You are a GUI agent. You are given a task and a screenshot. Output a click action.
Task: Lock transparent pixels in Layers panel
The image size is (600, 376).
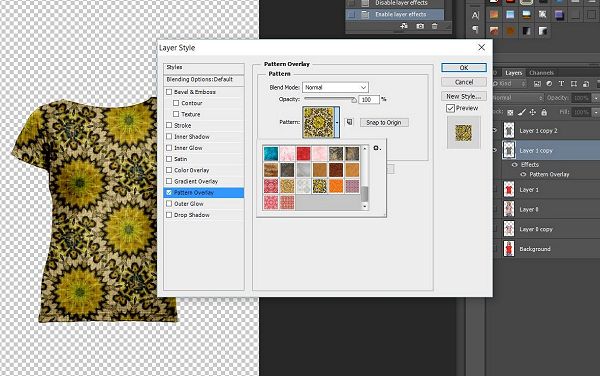click(510, 112)
